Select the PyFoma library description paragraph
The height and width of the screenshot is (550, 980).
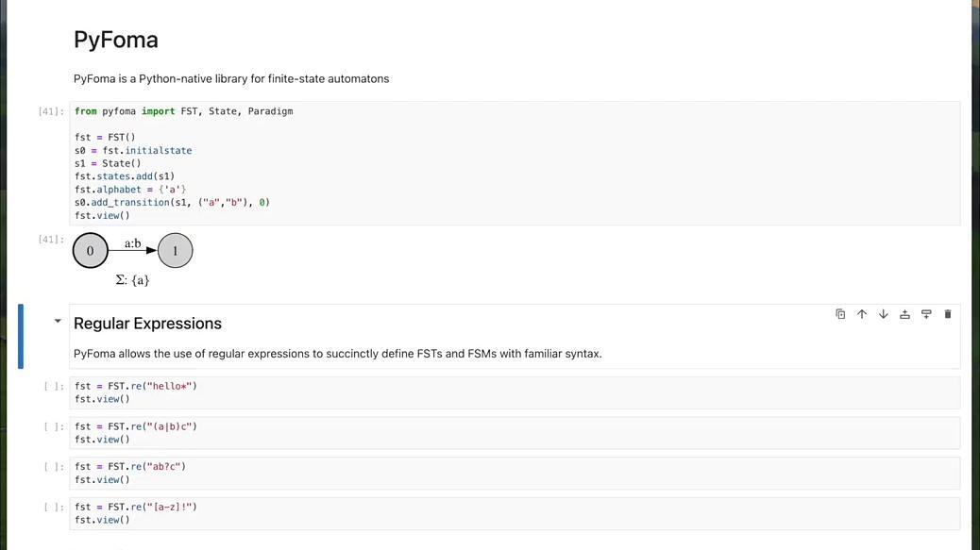click(231, 78)
